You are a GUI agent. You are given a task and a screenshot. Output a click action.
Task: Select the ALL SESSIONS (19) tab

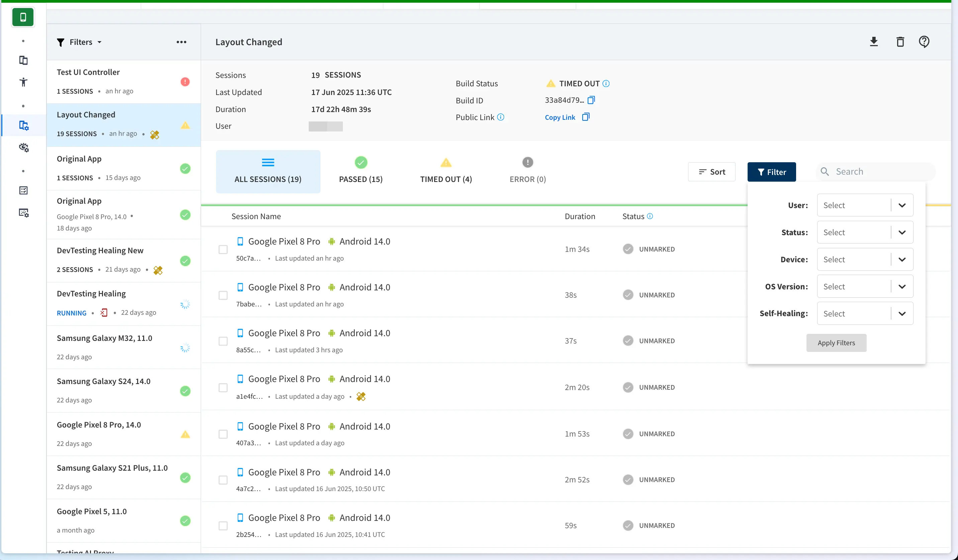[x=268, y=172]
